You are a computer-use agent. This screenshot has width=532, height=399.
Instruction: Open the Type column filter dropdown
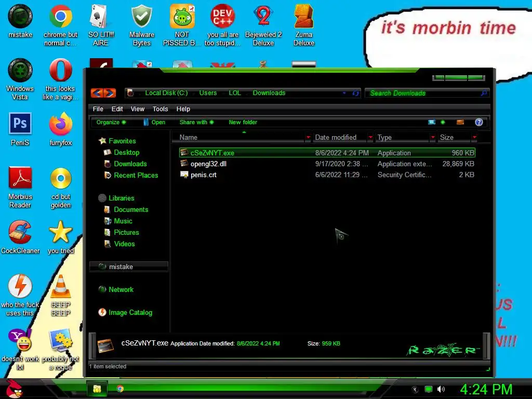(x=433, y=137)
